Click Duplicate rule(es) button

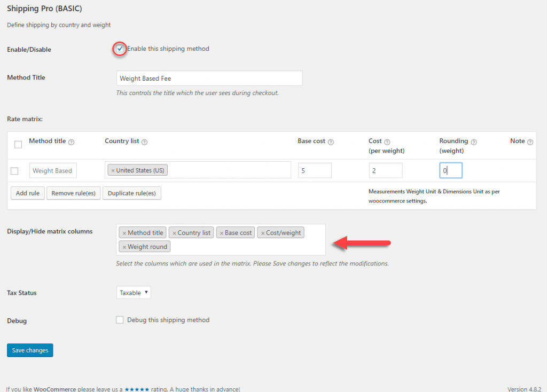tap(132, 193)
